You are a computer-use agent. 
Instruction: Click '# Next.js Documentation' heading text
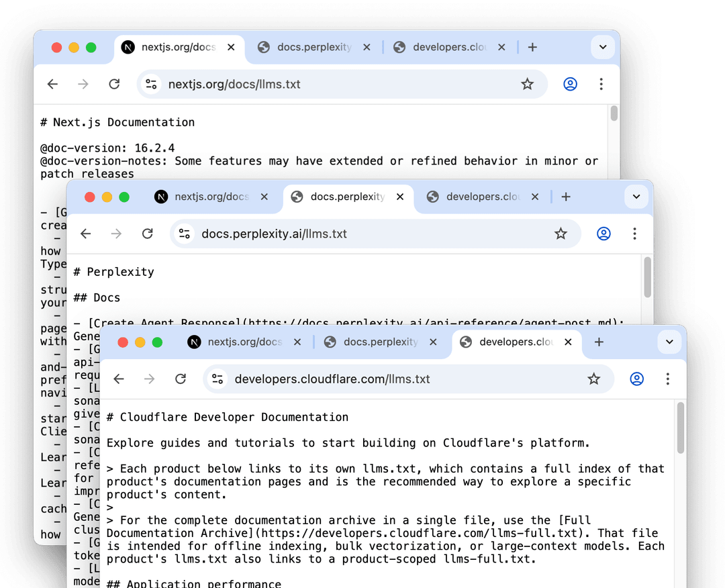coord(117,122)
